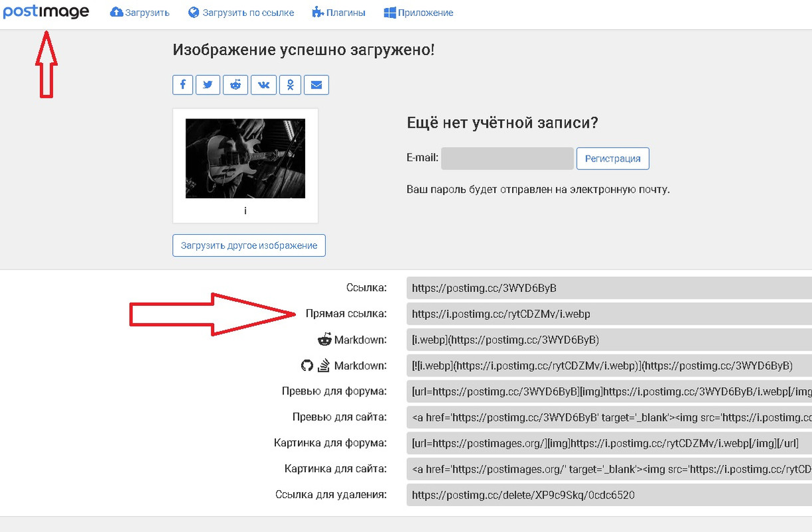Click the Stack Overflow icon beside Markdown
The width and height of the screenshot is (812, 532).
(x=324, y=366)
